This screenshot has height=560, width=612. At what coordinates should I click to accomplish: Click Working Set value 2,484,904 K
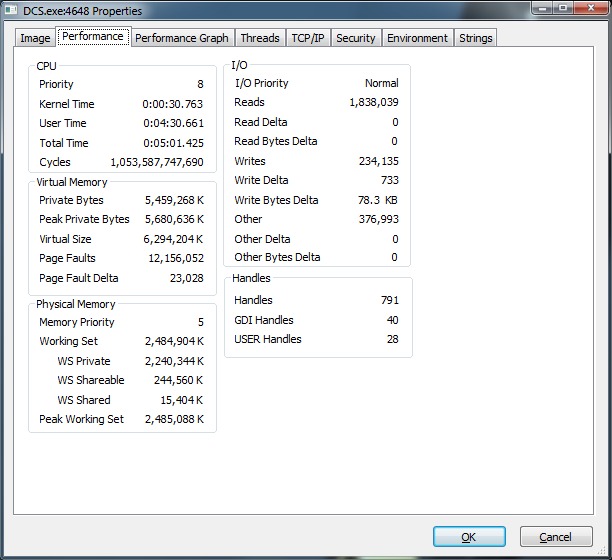[x=174, y=341]
